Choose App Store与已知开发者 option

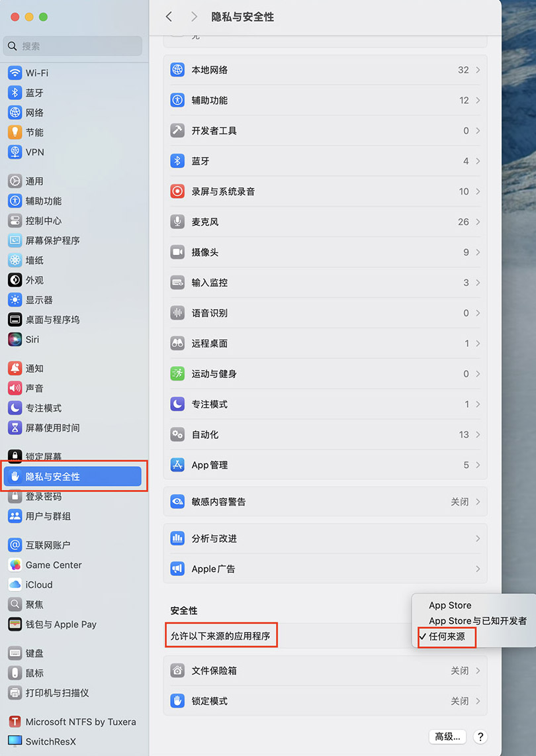[x=478, y=621]
